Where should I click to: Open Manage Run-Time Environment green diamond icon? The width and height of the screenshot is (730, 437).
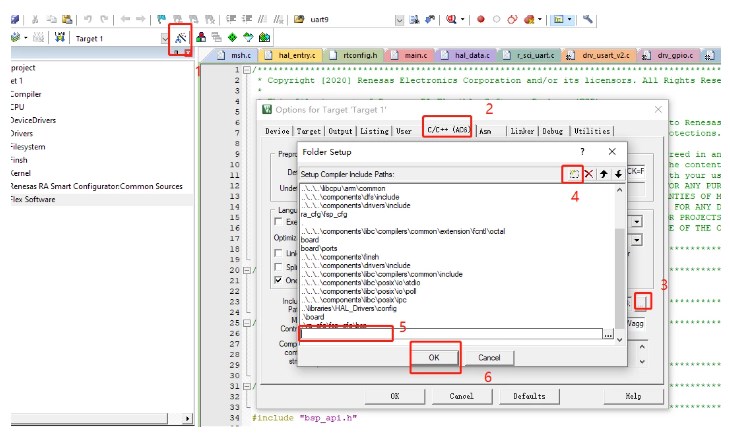tap(232, 37)
